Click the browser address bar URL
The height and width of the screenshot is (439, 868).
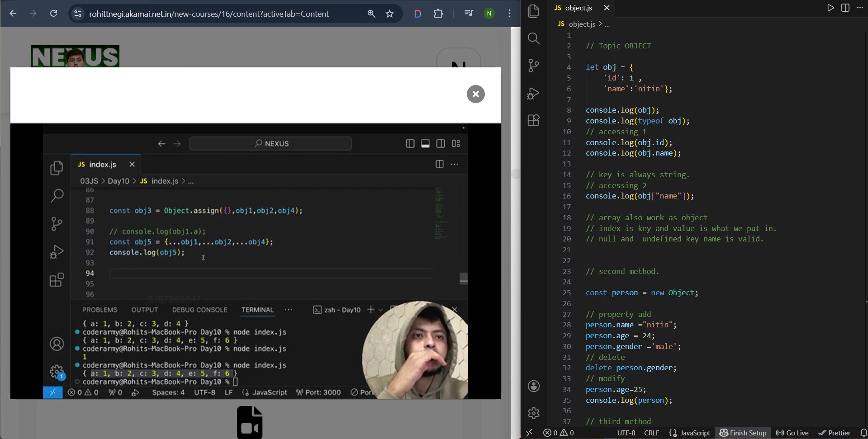pos(209,14)
